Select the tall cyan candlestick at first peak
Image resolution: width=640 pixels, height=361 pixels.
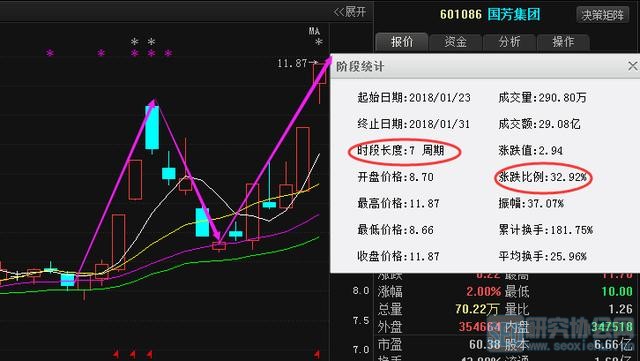(152, 128)
